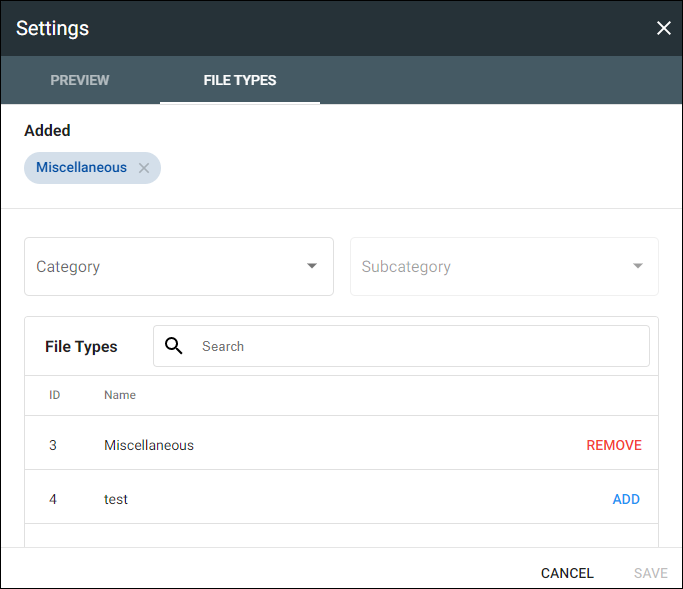Open the Category dropdown
Viewport: 683px width, 589px height.
(179, 266)
